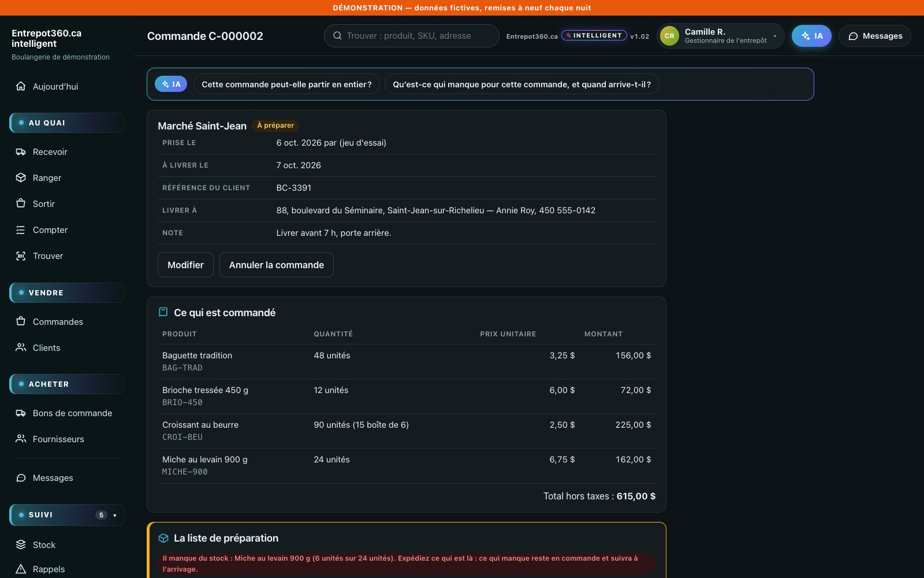Click the Clients people icon

(21, 347)
